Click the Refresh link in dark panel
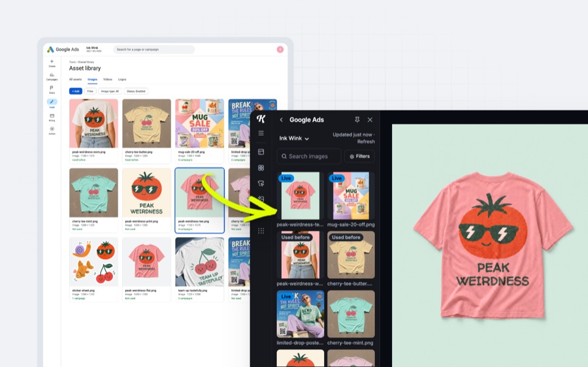Image resolution: width=588 pixels, height=367 pixels. pyautogui.click(x=366, y=141)
